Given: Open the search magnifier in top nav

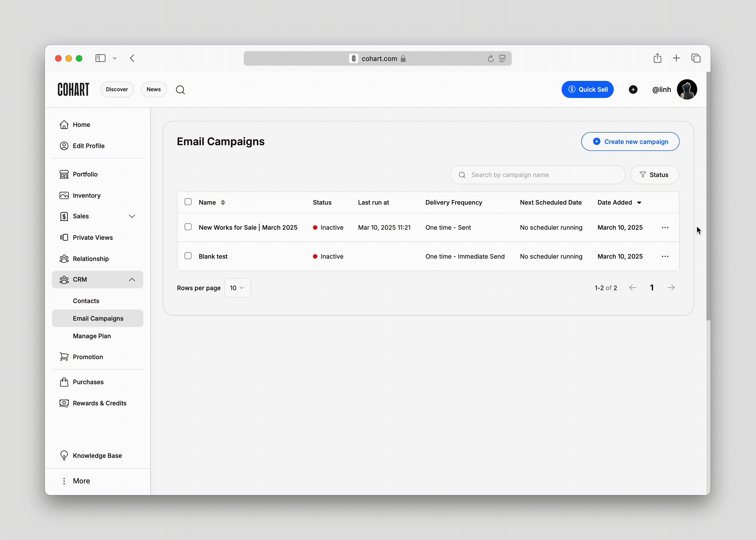Looking at the screenshot, I should tap(180, 90).
